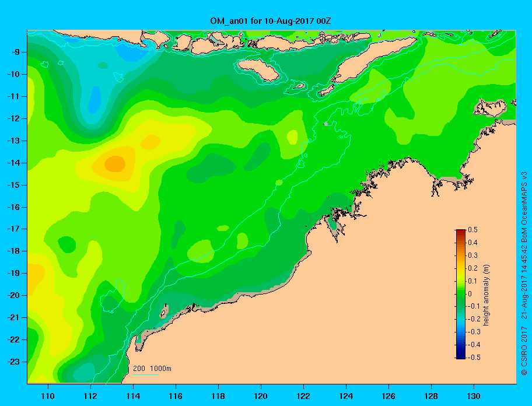Click the positive 0.3 color scale value
This screenshot has height=406, width=532.
(x=473, y=256)
